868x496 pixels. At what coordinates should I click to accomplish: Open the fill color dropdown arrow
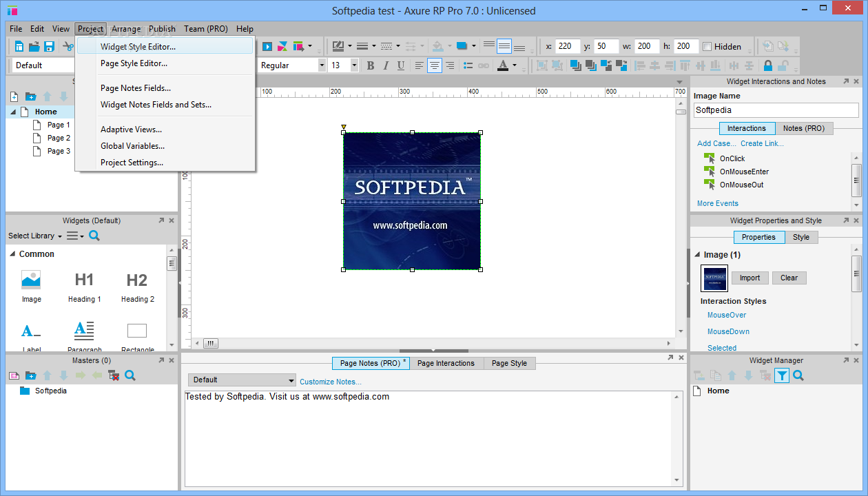click(473, 47)
